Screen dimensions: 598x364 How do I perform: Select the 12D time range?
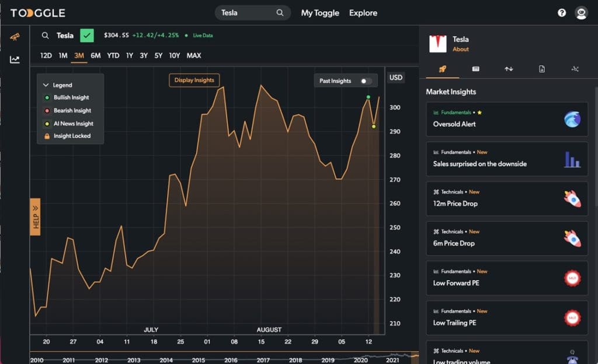point(46,55)
